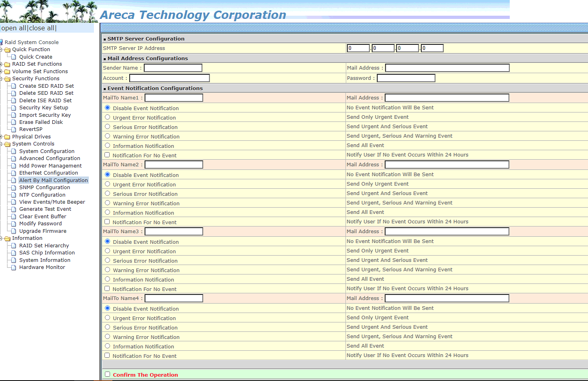Click the Delete SED RAID Set page icon
The height and width of the screenshot is (381, 588).
click(14, 93)
